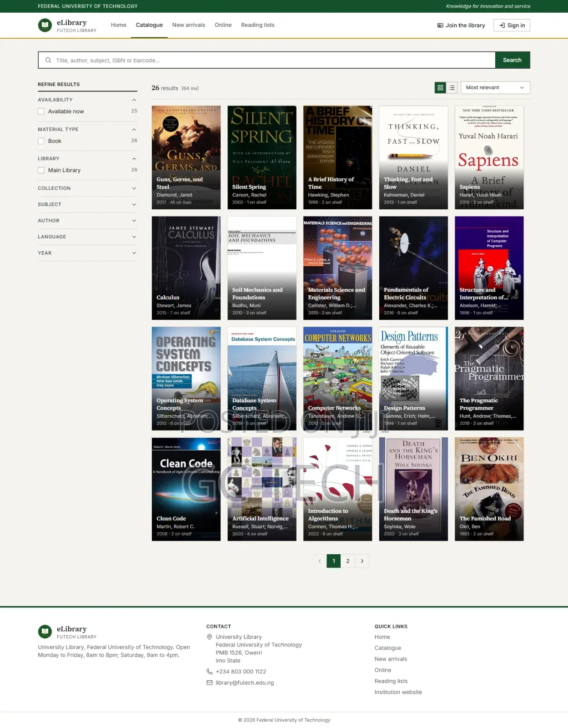Open Thinking, Fast and Slow cover

(x=413, y=157)
